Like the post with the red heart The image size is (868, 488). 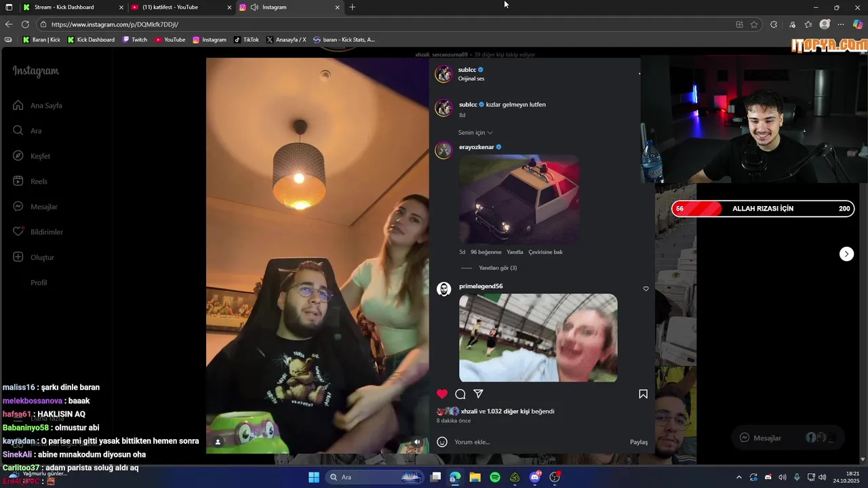(442, 394)
